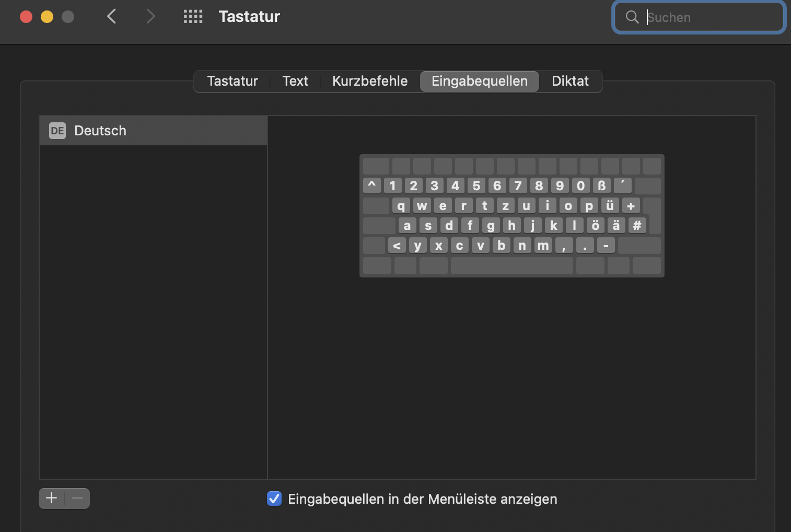The image size is (791, 532).
Task: Select the Eingabequellen tab
Action: coord(479,81)
